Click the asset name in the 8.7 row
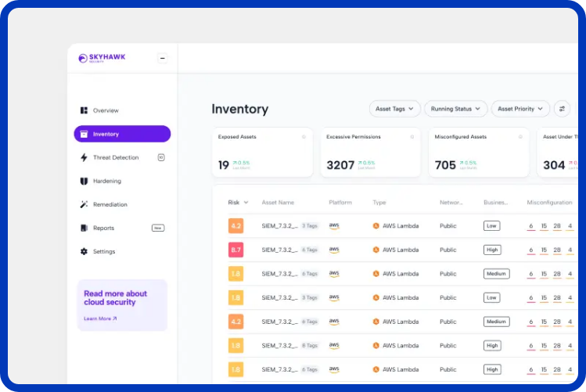Image resolution: width=586 pixels, height=392 pixels. coord(279,250)
